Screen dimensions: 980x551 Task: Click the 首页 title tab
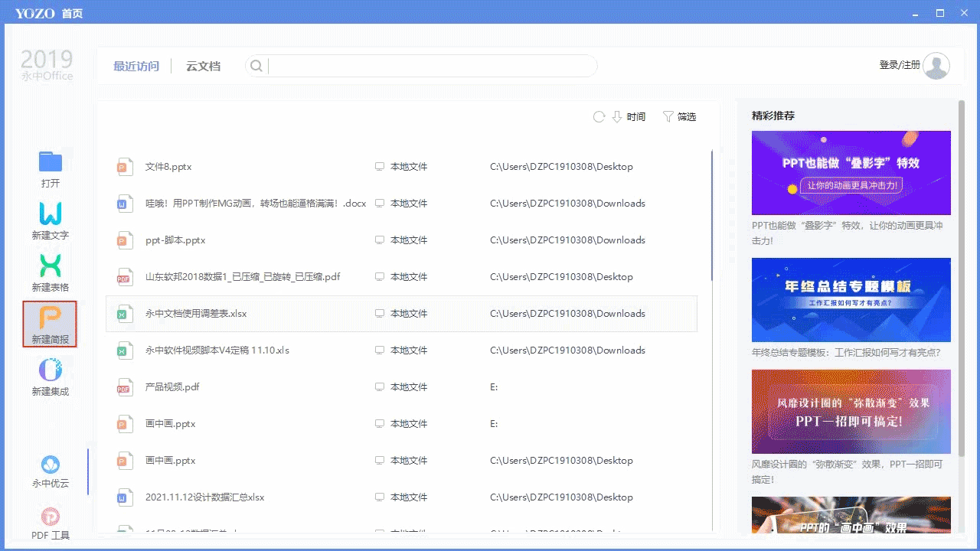[72, 13]
